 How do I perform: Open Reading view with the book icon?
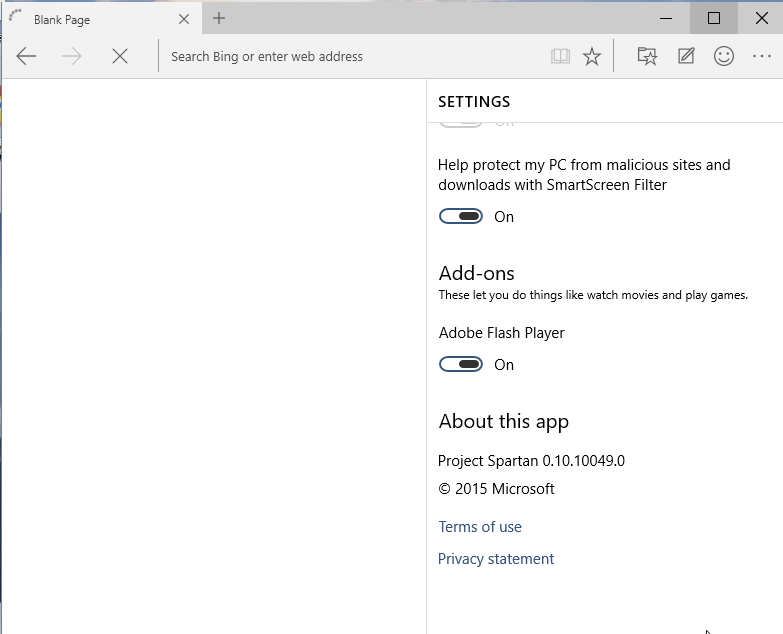click(560, 57)
